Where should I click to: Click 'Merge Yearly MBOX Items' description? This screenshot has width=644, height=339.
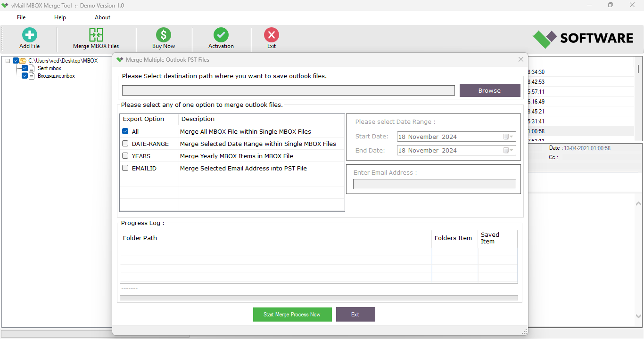(237, 156)
